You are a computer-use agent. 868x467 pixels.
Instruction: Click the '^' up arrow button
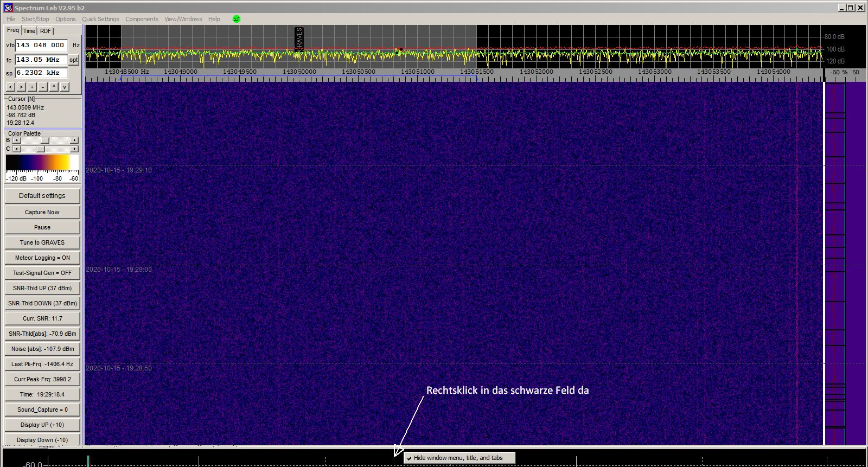(x=54, y=87)
